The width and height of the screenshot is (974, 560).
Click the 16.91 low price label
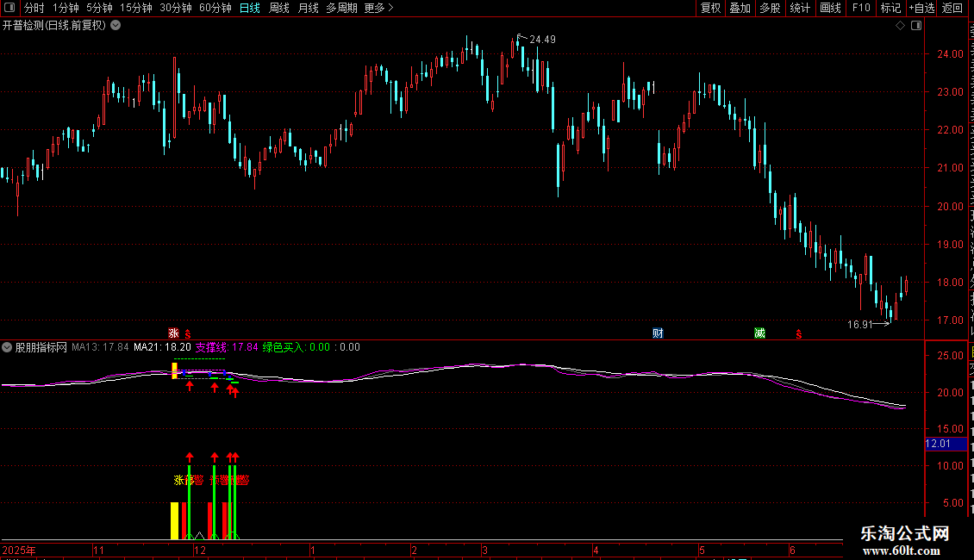(860, 325)
